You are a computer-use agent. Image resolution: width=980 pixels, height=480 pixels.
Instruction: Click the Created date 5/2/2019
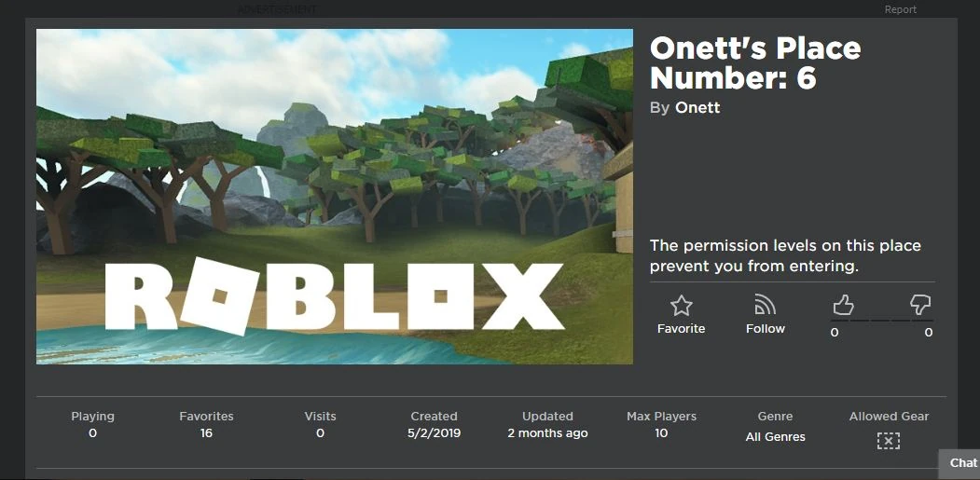point(434,433)
